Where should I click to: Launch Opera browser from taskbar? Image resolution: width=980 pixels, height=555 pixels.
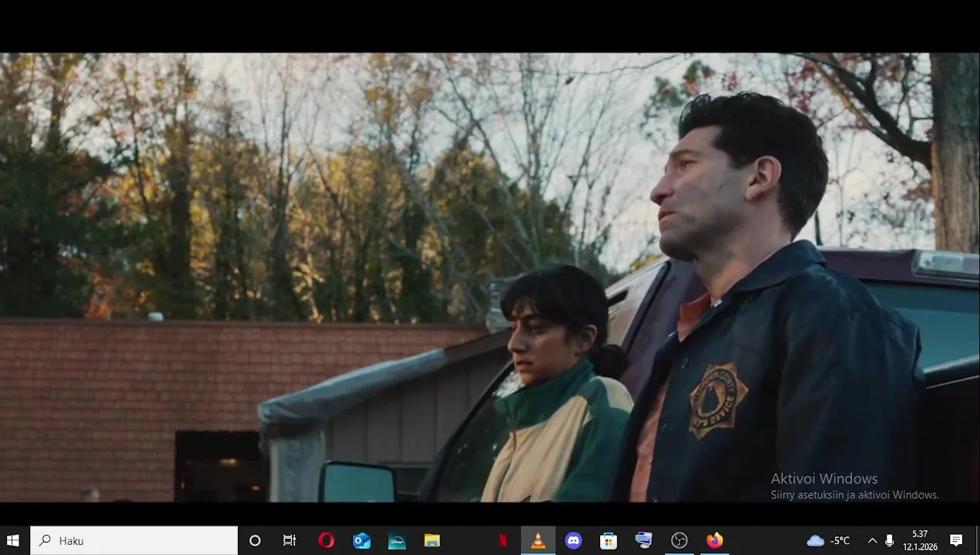(x=326, y=540)
